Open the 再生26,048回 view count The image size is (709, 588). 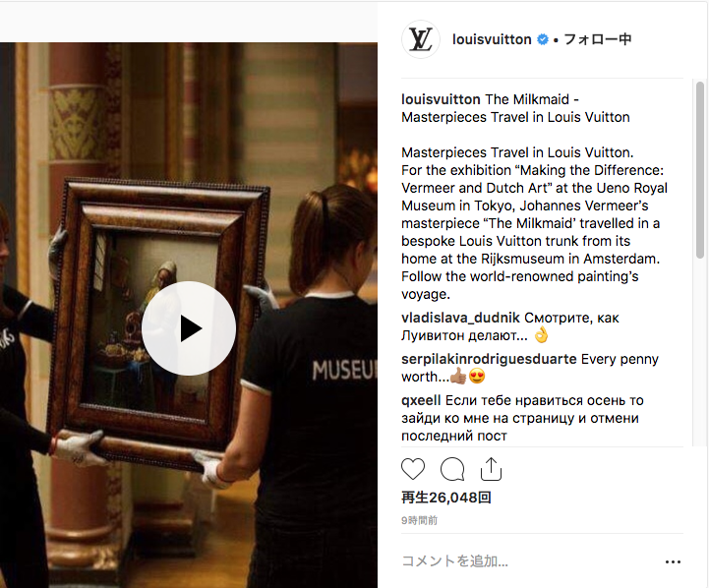(x=446, y=498)
